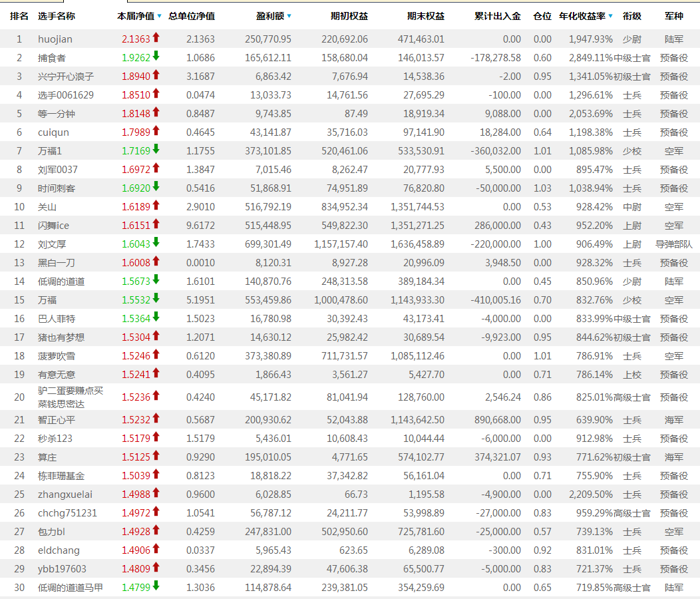700x599 pixels.
Task: Click the 仓位 column header
Action: coord(542,17)
